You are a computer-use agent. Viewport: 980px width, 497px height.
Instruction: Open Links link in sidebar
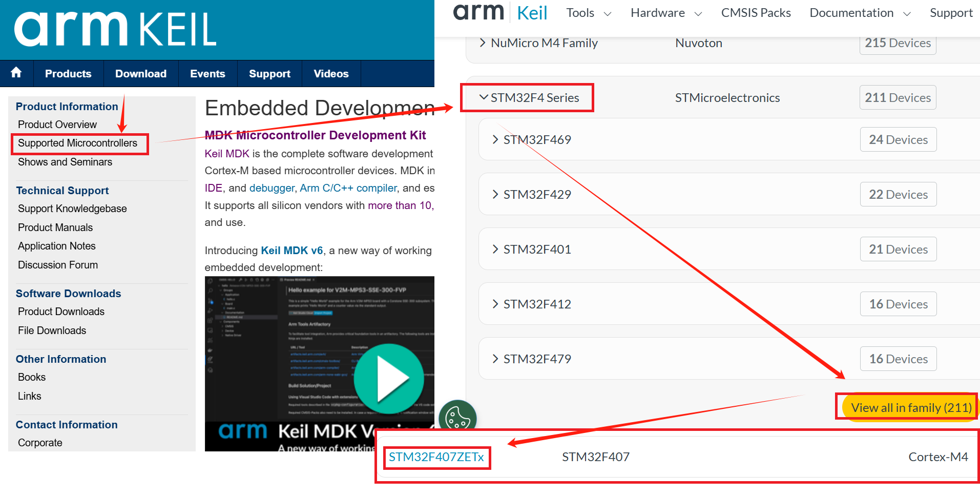[x=29, y=396]
